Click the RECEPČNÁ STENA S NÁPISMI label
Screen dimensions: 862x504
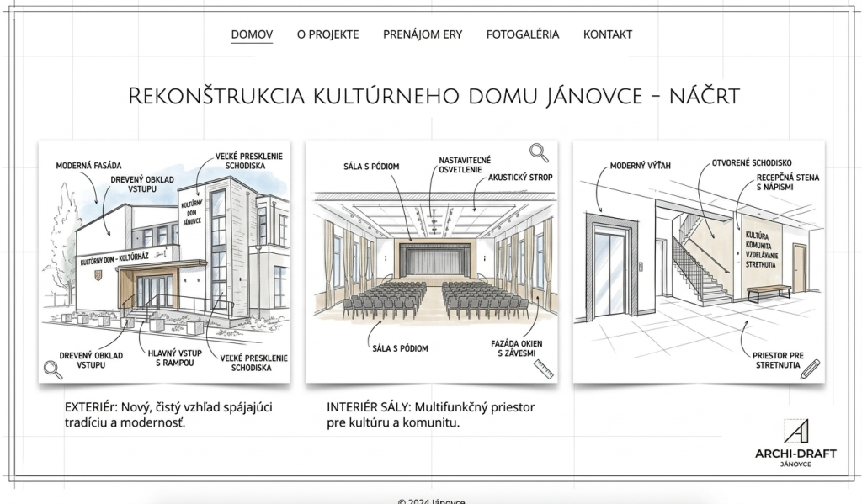(x=788, y=182)
